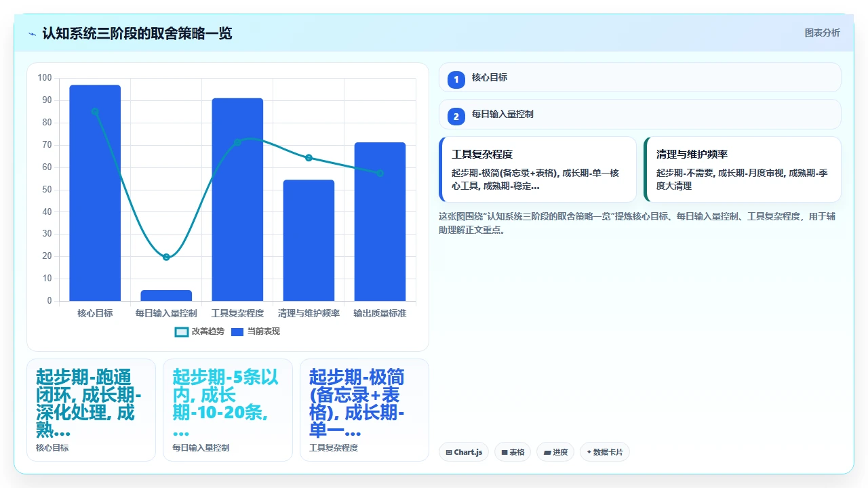The width and height of the screenshot is (868, 488).
Task: Click the Chart.js tag chip
Action: (464, 452)
